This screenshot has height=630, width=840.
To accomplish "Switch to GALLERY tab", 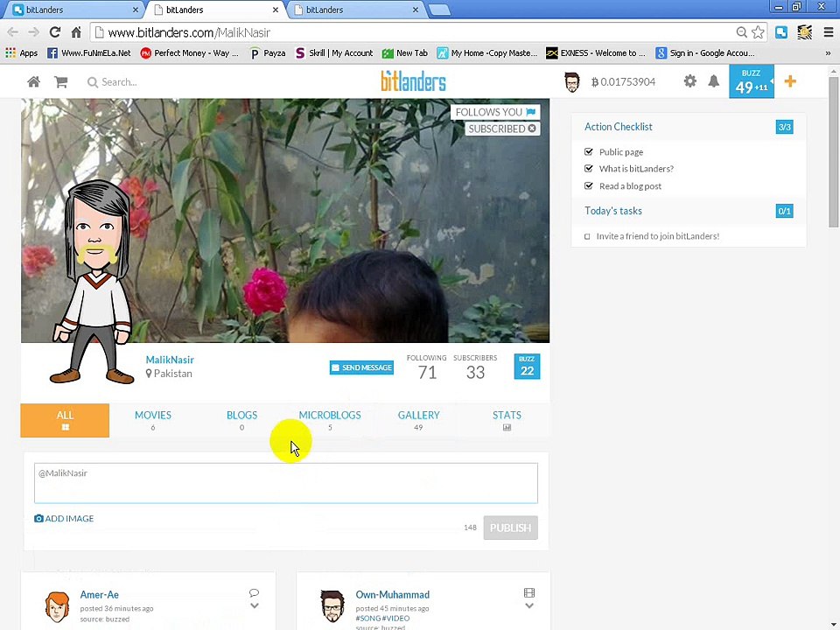I will (418, 421).
